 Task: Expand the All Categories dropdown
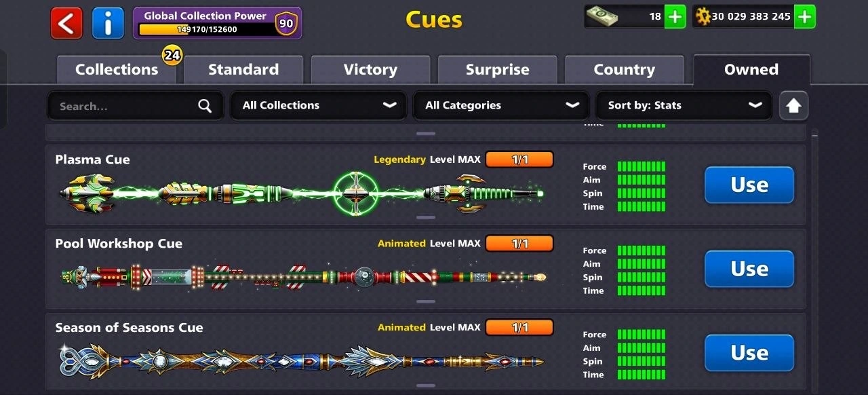[x=501, y=105]
